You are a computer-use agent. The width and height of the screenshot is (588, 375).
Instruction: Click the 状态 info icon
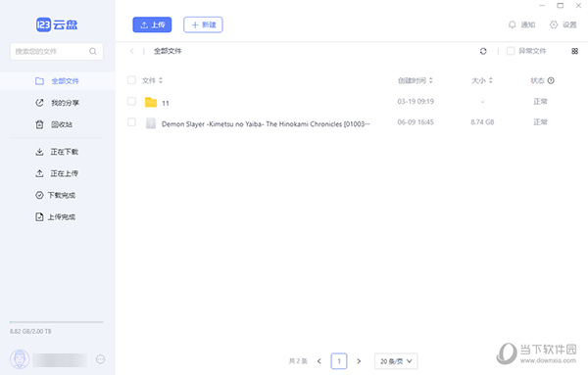point(551,80)
